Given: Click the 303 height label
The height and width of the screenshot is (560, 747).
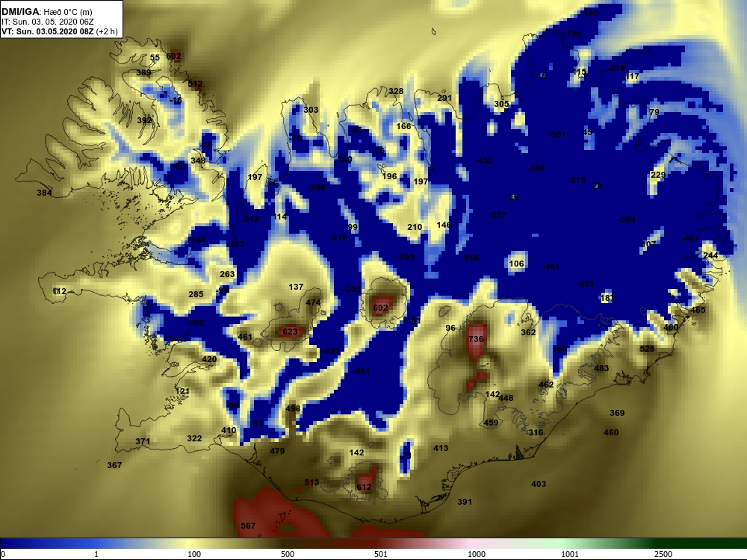Looking at the screenshot, I should point(311,110).
